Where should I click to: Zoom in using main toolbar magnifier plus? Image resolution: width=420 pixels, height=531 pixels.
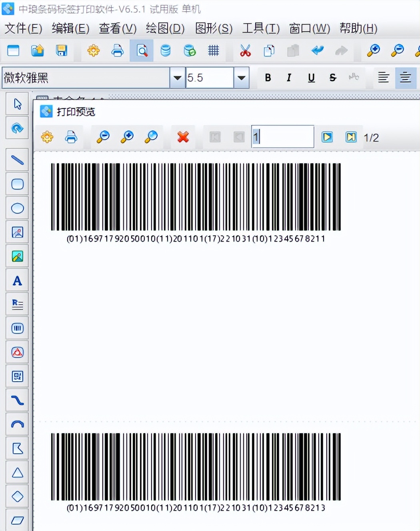pyautogui.click(x=373, y=50)
